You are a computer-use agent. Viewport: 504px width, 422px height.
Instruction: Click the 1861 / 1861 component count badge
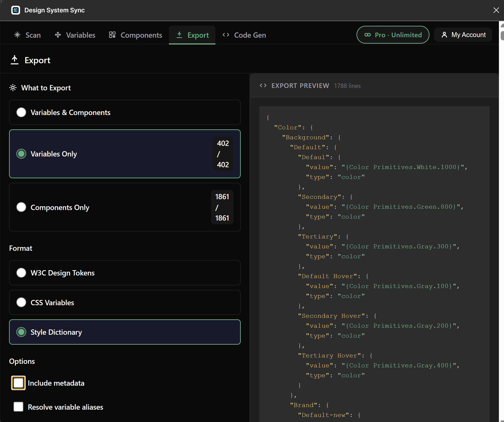pos(222,207)
